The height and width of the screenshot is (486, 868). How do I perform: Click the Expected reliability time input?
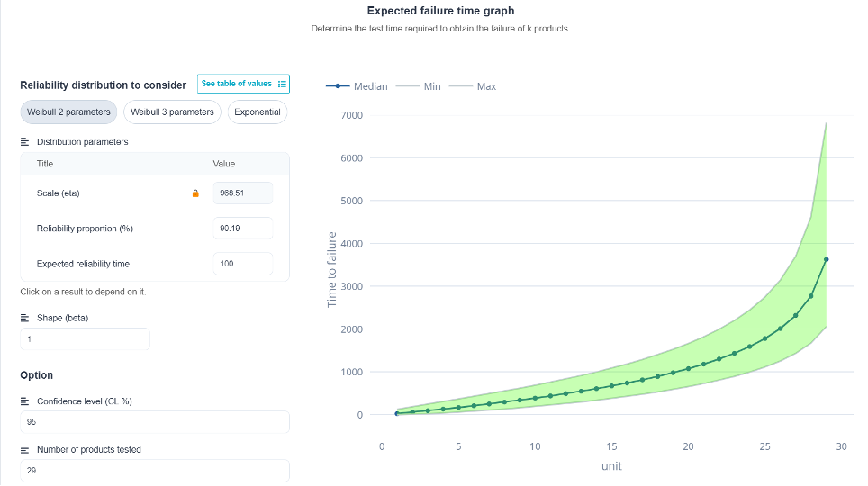pos(242,264)
